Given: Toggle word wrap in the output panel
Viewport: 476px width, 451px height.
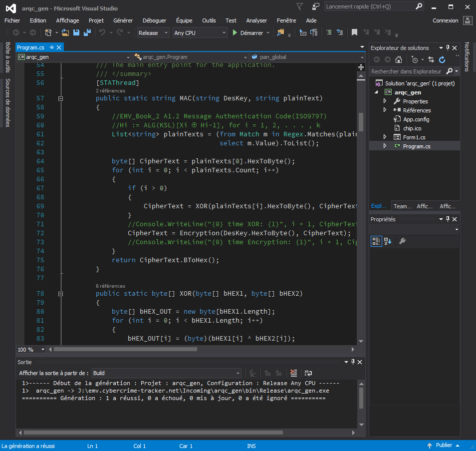Looking at the screenshot, I should pos(308,373).
